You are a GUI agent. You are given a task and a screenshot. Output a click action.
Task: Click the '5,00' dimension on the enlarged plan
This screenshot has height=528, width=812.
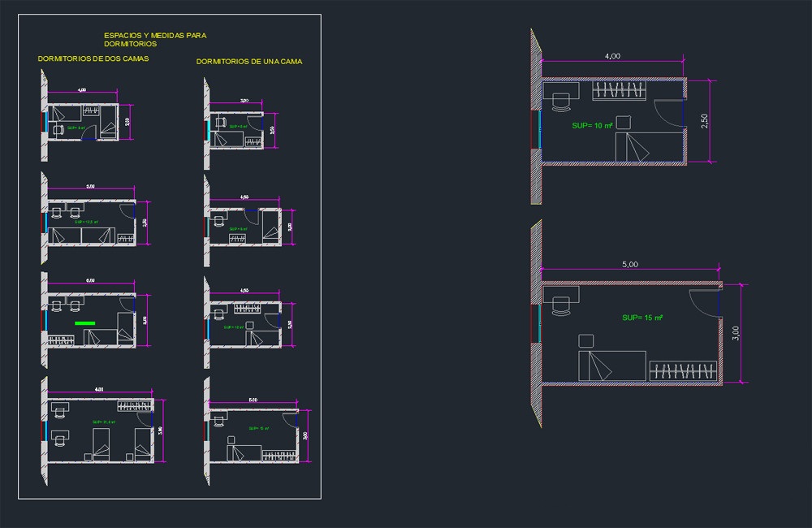(x=630, y=264)
